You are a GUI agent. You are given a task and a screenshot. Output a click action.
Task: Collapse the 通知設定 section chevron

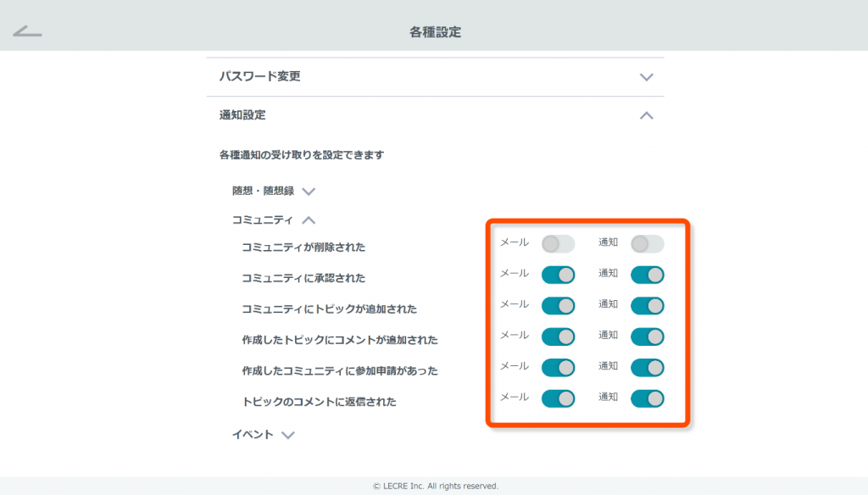tap(646, 115)
